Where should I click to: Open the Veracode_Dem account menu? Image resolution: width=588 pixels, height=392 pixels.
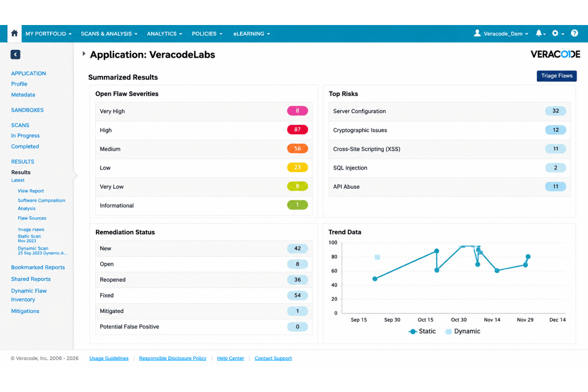tap(506, 34)
